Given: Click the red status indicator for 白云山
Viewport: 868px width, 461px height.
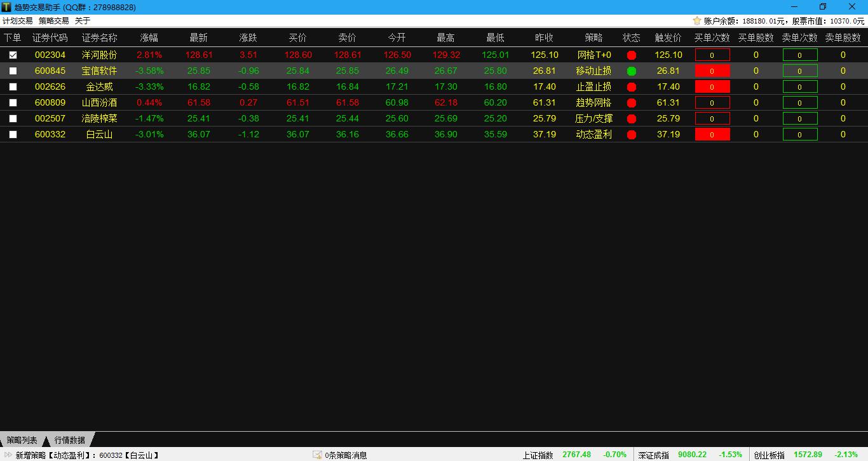Looking at the screenshot, I should [631, 135].
